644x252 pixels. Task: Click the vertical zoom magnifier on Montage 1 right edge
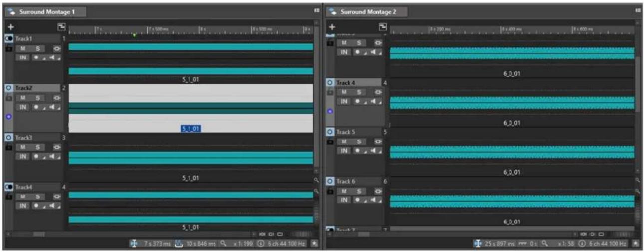(316, 179)
